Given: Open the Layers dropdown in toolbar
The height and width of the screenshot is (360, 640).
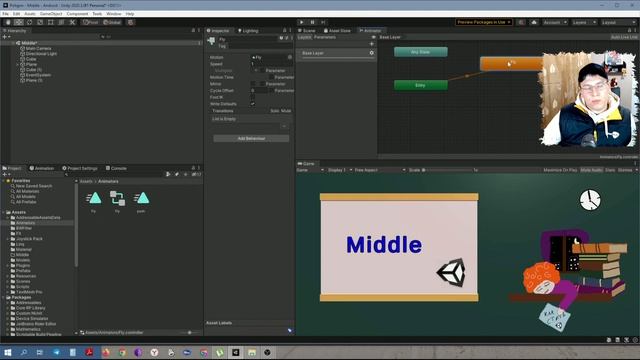Looking at the screenshot, I should coord(584,22).
